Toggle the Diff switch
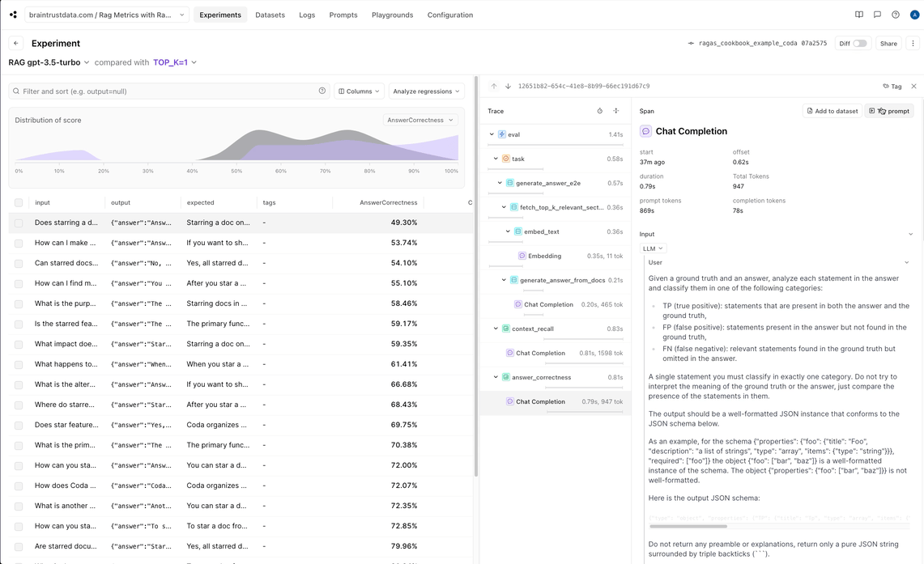This screenshot has height=564, width=924. pos(859,44)
